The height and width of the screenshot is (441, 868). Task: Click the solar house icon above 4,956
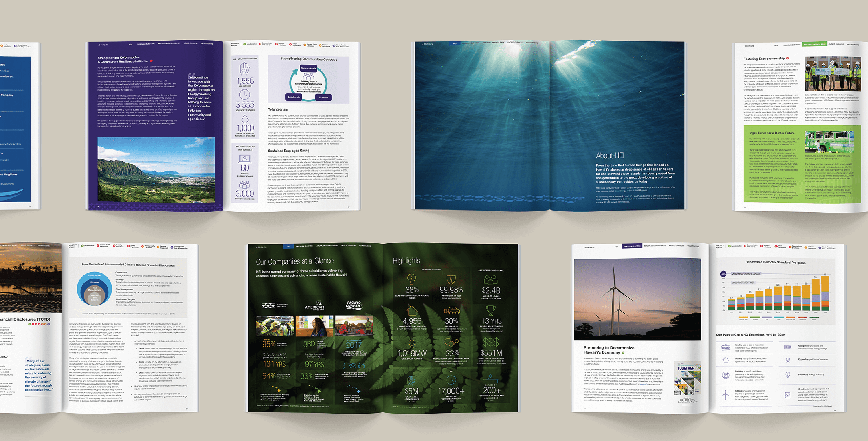[x=411, y=310]
